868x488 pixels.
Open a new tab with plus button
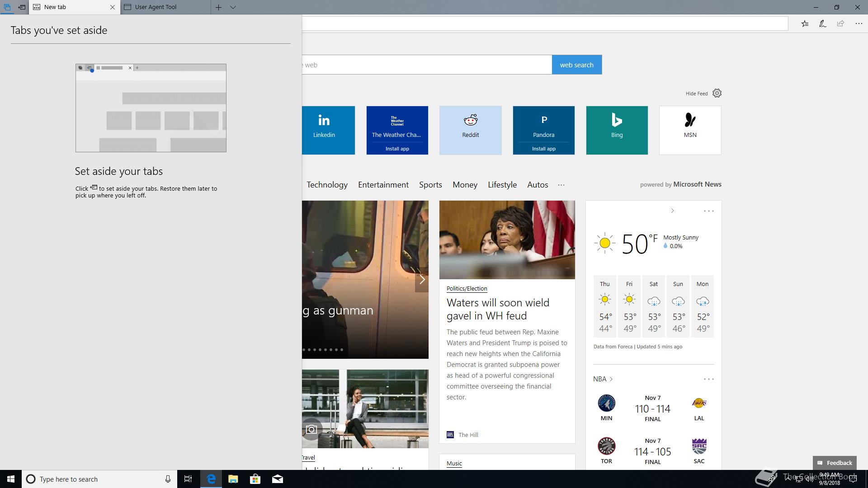click(x=218, y=7)
